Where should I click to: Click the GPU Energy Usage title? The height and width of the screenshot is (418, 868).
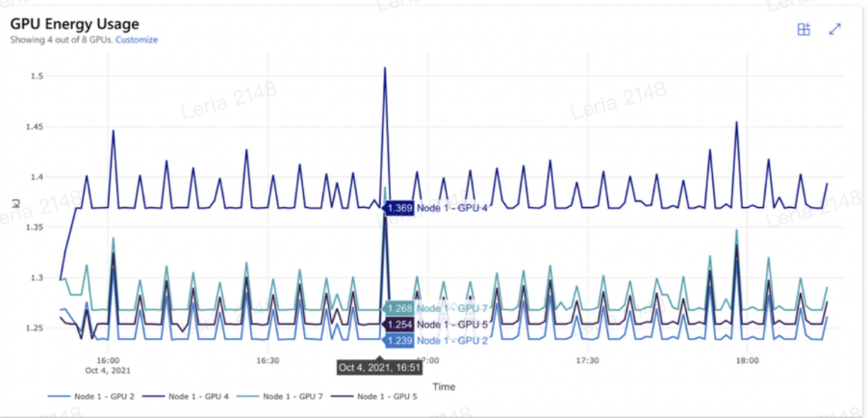coord(74,24)
